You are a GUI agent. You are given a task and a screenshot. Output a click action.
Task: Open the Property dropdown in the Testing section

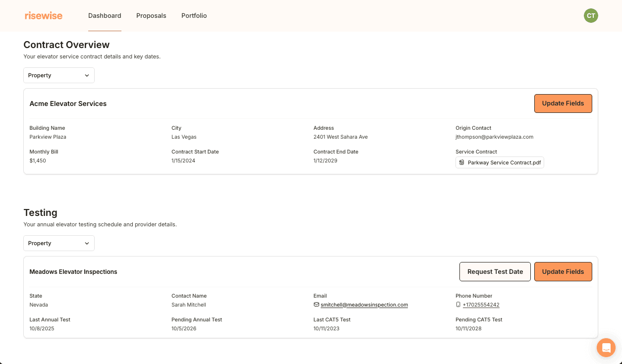58,243
